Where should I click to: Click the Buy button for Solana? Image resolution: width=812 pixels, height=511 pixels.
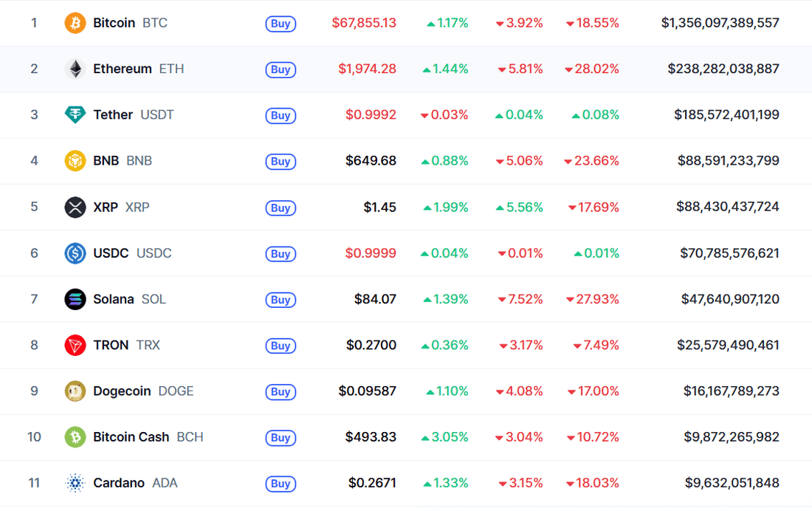tap(281, 300)
